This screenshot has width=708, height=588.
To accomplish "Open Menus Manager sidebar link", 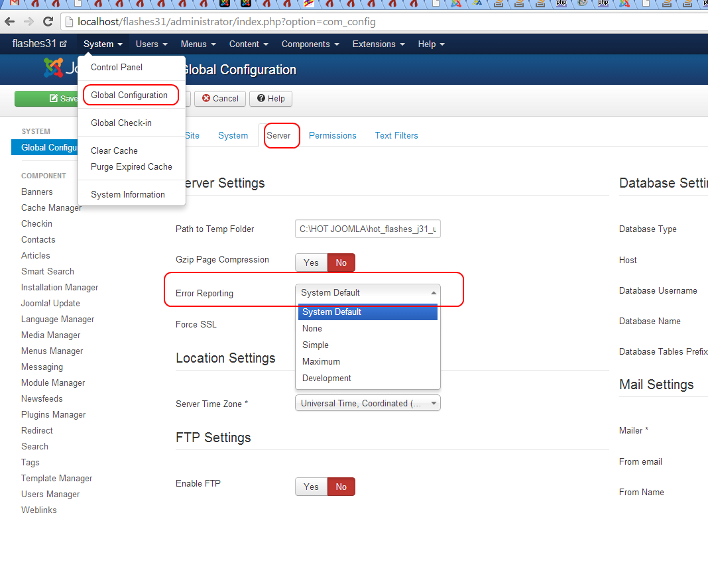I will tap(52, 351).
